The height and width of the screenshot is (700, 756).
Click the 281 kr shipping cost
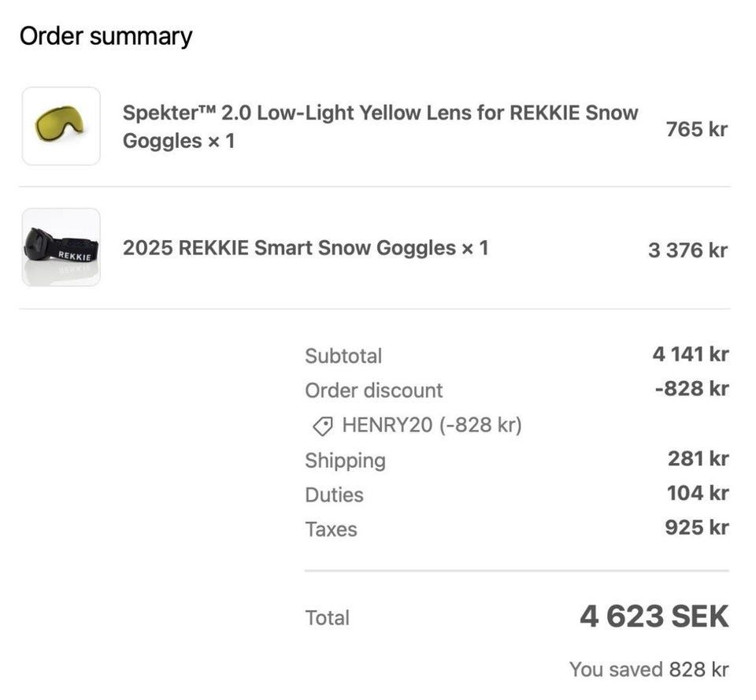tap(698, 458)
